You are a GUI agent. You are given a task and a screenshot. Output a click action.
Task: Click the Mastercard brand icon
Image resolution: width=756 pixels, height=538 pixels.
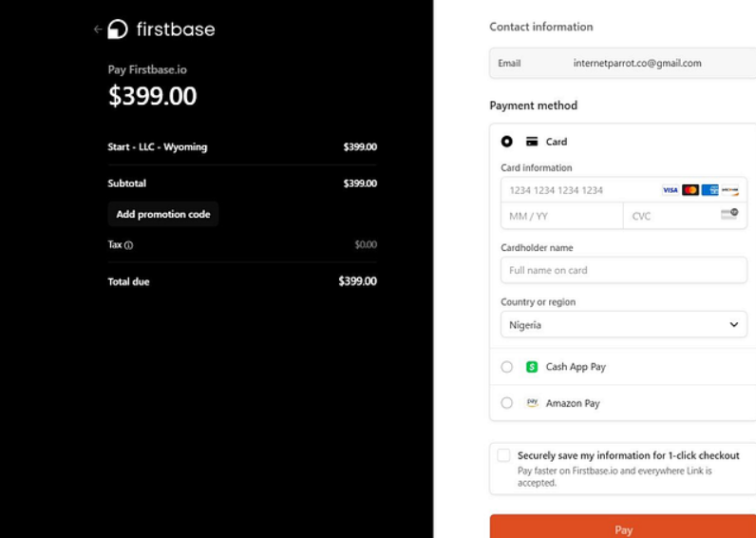[690, 190]
